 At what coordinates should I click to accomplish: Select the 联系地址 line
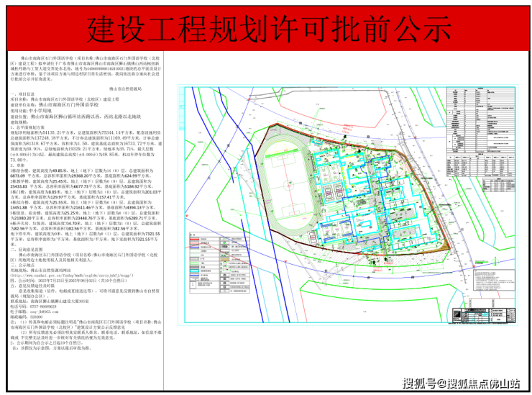tap(50, 301)
